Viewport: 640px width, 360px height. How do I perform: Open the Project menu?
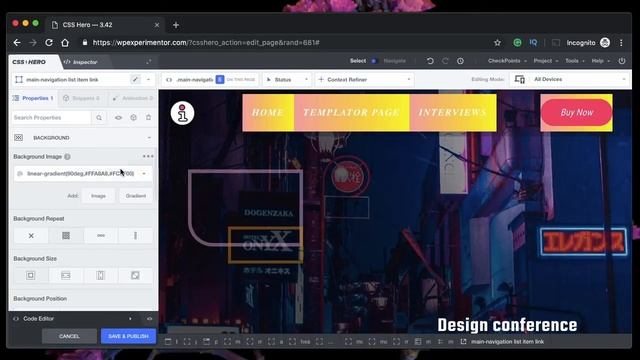(546, 61)
